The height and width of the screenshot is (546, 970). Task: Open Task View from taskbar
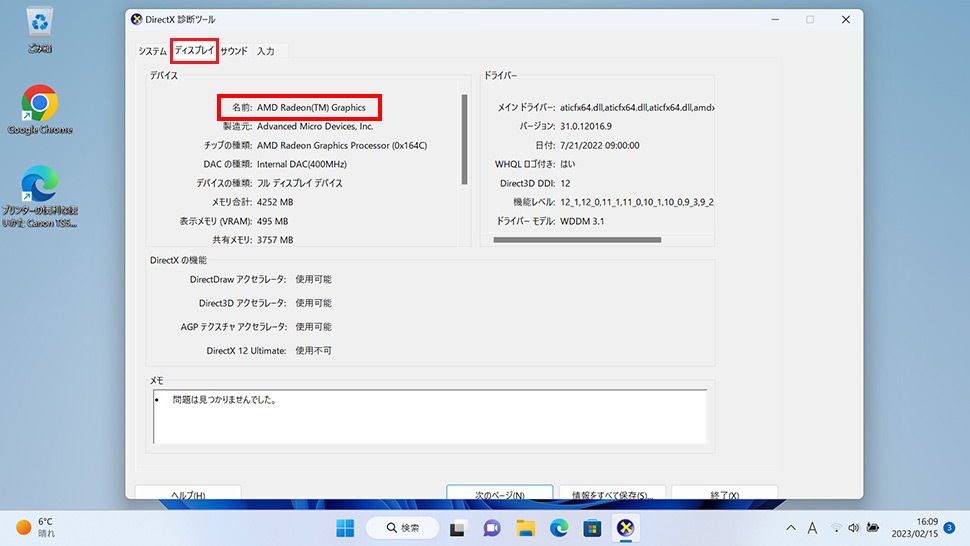tap(457, 528)
